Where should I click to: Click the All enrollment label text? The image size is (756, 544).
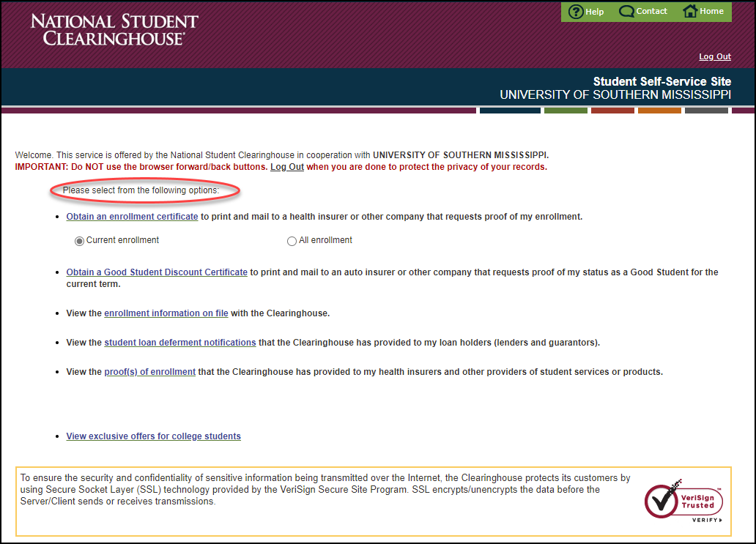325,240
